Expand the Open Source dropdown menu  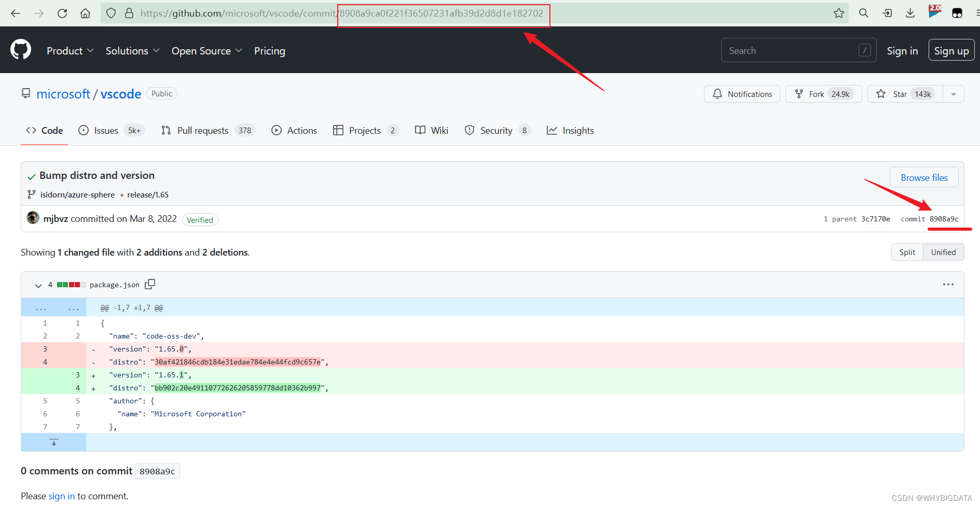click(206, 51)
